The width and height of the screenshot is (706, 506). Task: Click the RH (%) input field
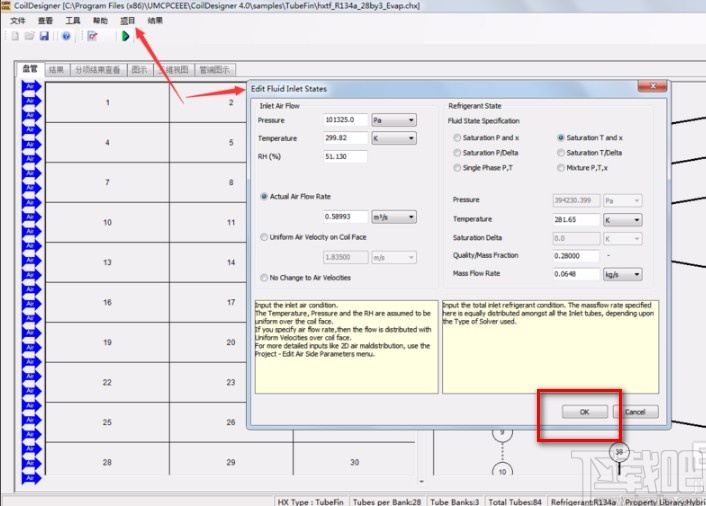[344, 157]
